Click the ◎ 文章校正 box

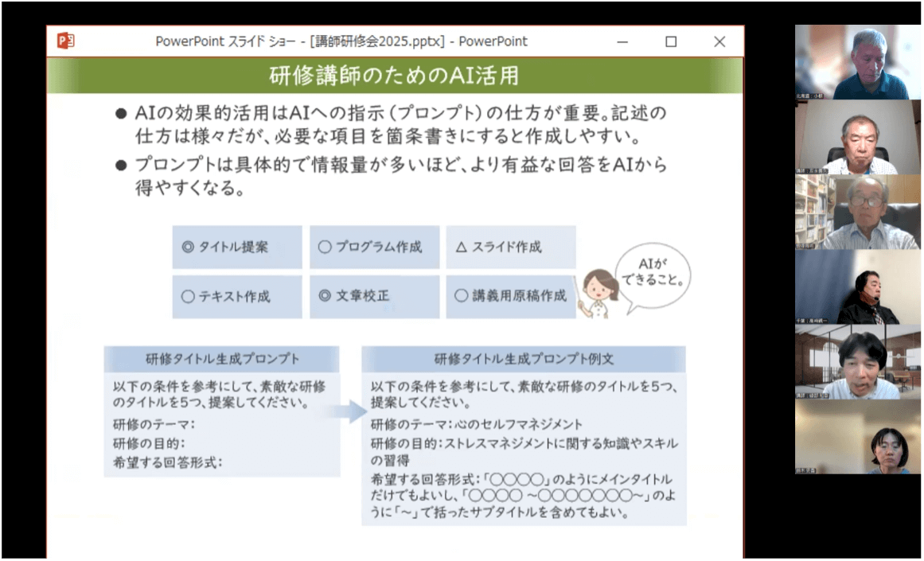coord(374,297)
